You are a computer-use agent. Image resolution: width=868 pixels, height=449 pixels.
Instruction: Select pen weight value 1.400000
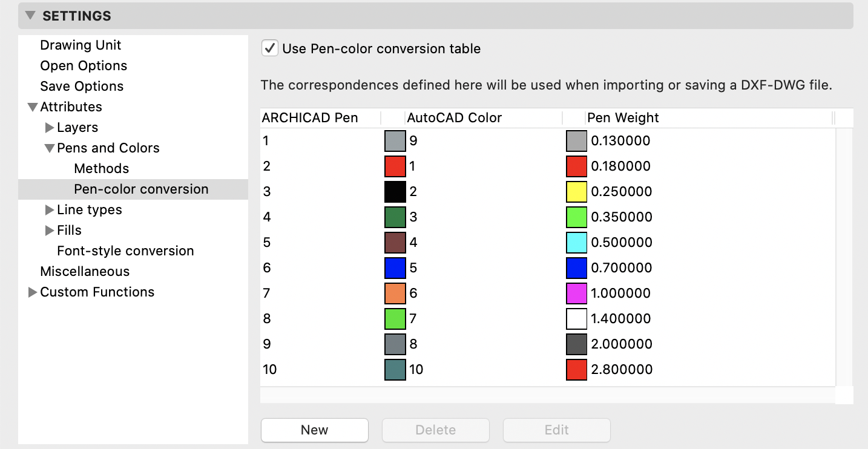pyautogui.click(x=621, y=319)
